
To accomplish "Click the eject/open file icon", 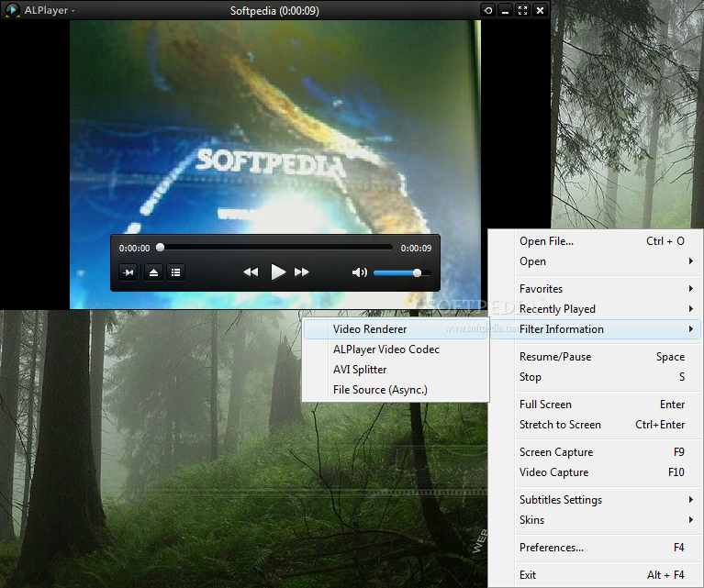I will (x=153, y=272).
